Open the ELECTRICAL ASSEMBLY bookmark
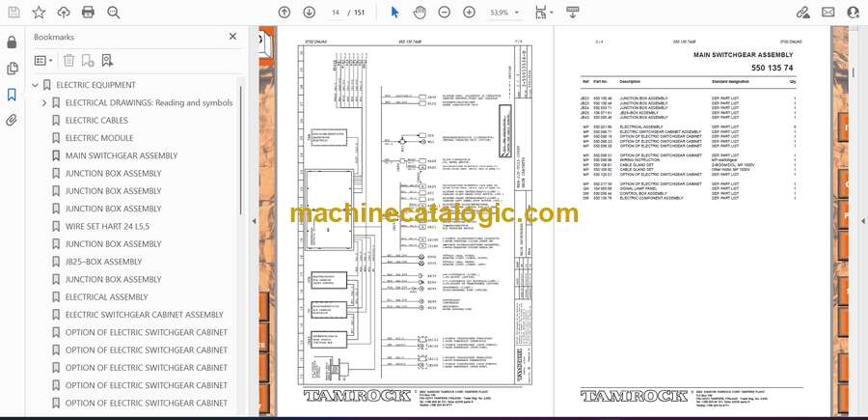868x420 pixels. 107,297
